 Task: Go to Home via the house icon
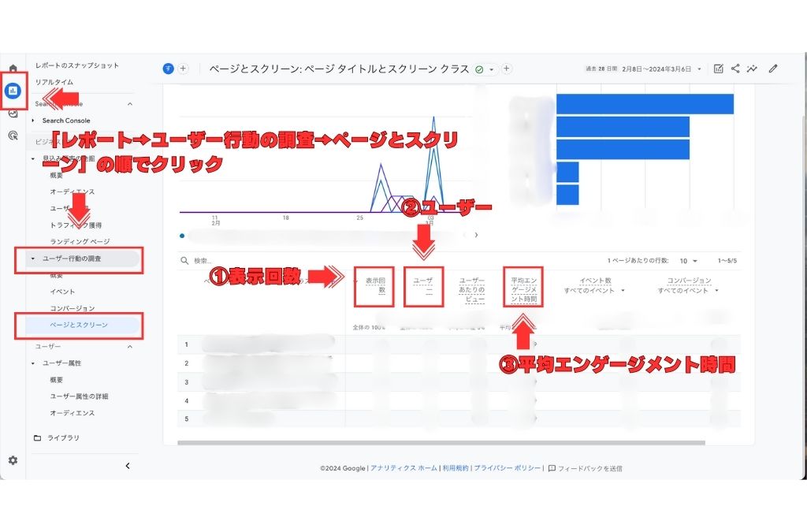(13, 69)
